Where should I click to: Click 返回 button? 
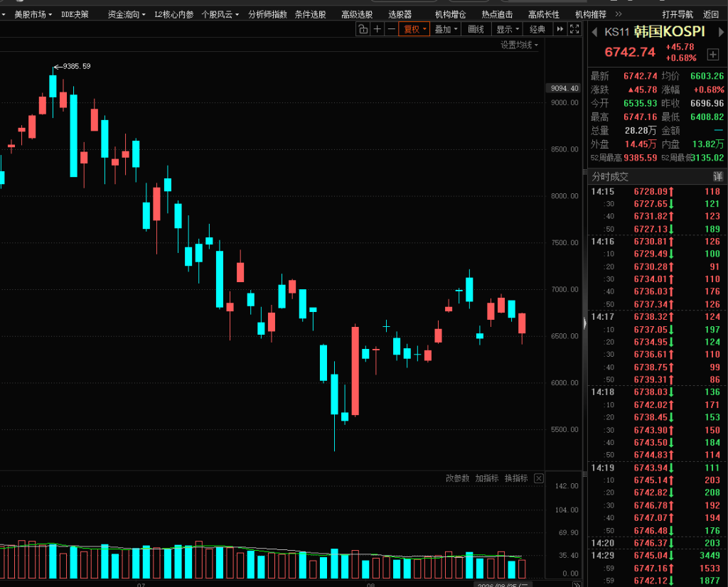(711, 14)
